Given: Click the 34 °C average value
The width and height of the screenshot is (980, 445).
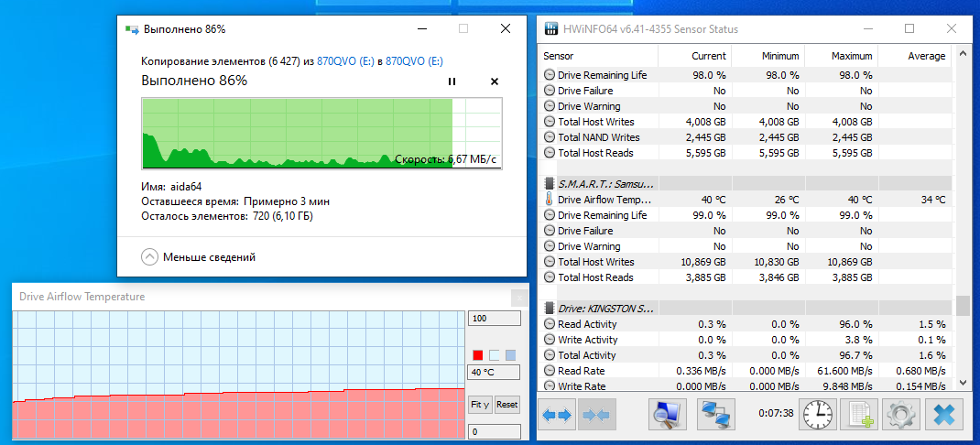Looking at the screenshot, I should [x=931, y=200].
